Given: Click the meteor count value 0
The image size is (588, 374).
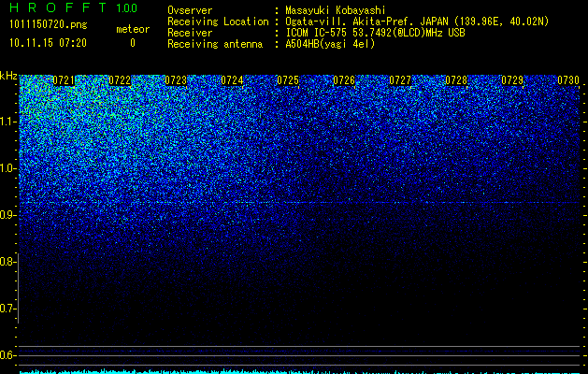Looking at the screenshot, I should tap(133, 43).
